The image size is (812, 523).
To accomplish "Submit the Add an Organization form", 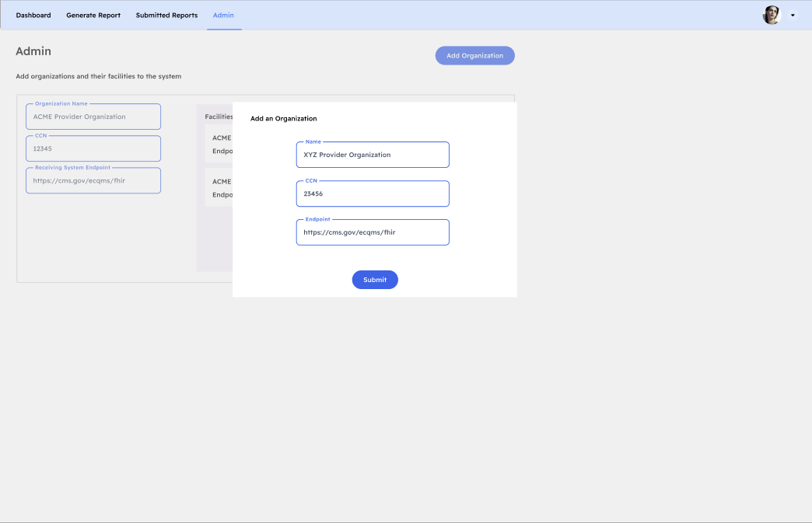I will [375, 279].
